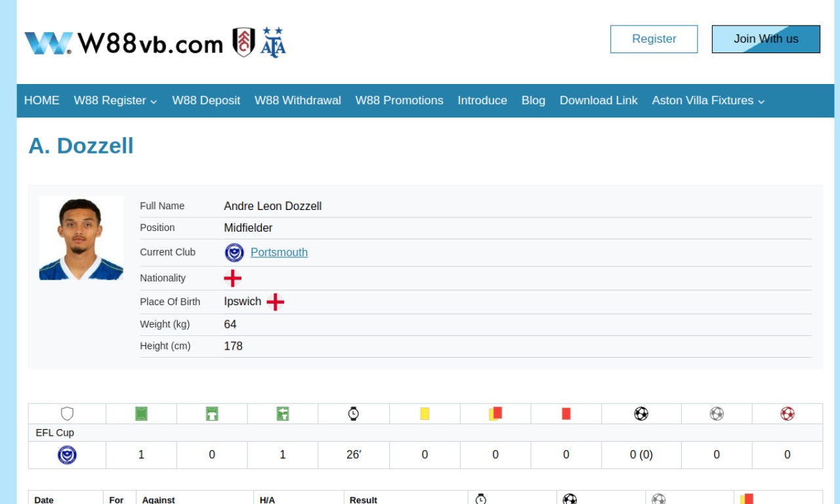
Task: Click the yellow-red second booking card icon
Action: pyautogui.click(x=495, y=413)
